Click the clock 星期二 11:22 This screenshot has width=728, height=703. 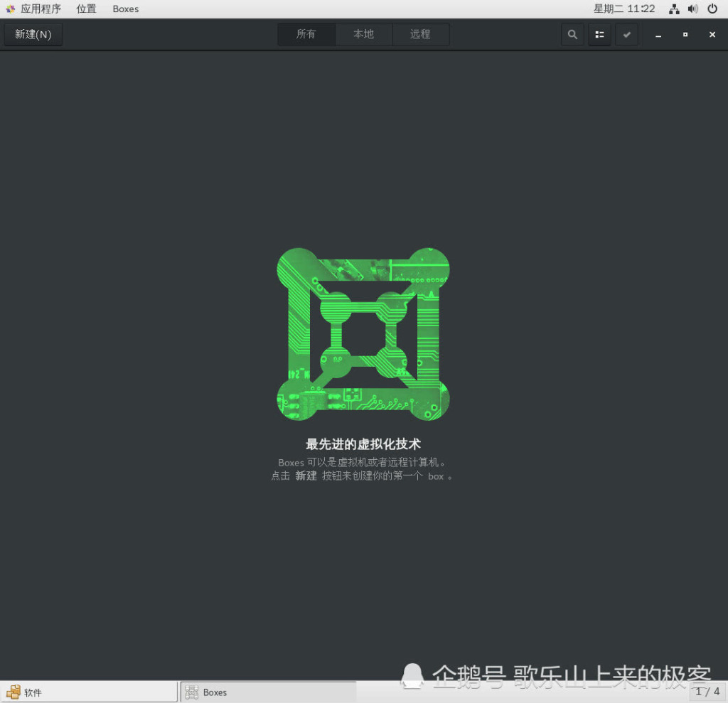tap(624, 9)
